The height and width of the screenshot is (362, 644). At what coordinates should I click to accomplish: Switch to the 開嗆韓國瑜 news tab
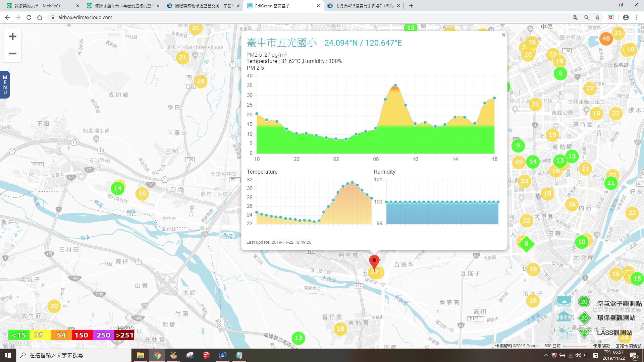203,6
